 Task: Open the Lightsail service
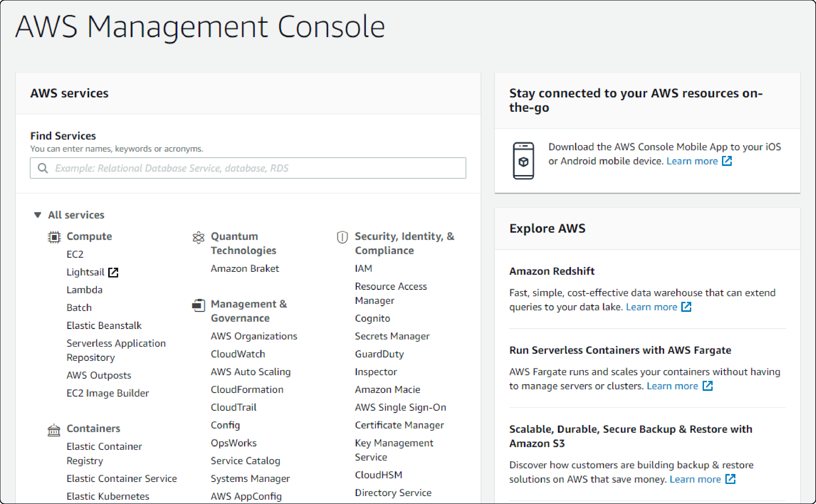tap(86, 272)
